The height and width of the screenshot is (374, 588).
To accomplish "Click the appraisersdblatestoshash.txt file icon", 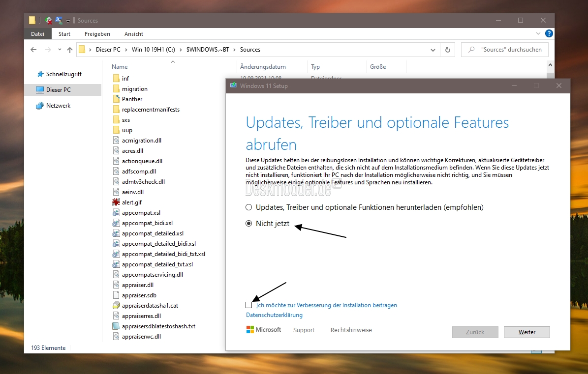I will pos(116,326).
